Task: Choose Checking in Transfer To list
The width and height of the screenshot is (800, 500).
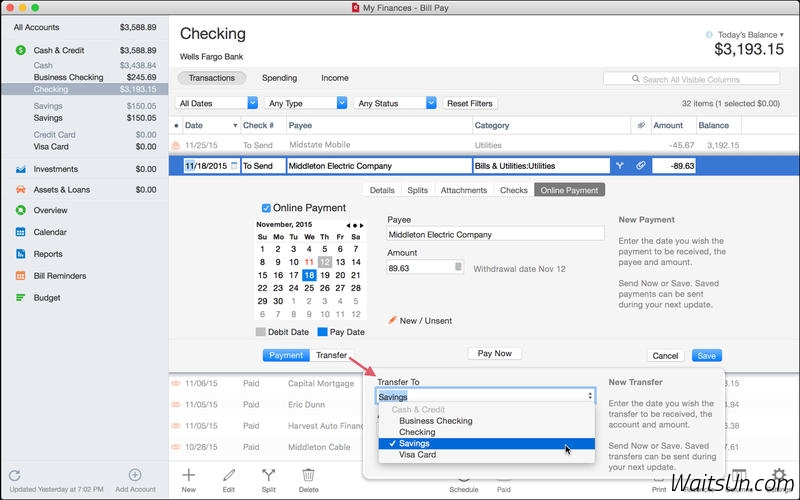Action: tap(486, 432)
